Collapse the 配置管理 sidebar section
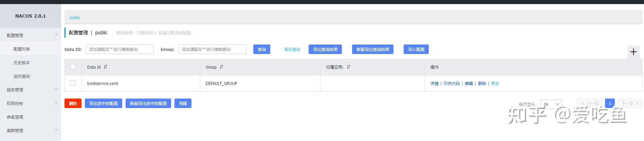 (56, 35)
